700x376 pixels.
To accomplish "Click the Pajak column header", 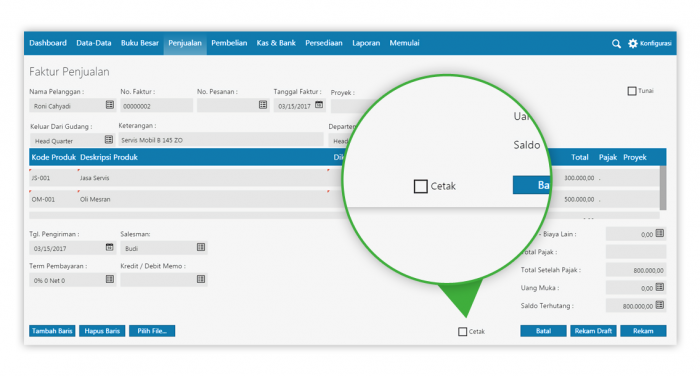I will 608,157.
